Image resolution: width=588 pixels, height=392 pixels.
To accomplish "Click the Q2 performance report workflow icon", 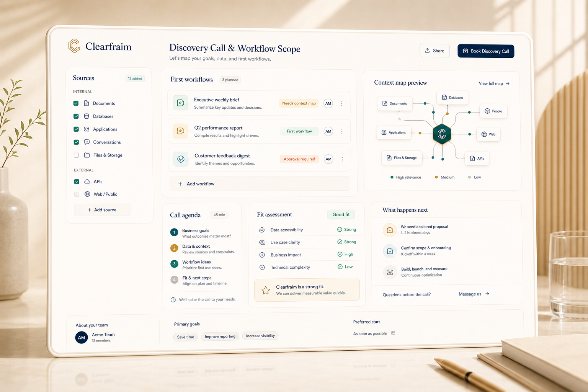I will [181, 131].
